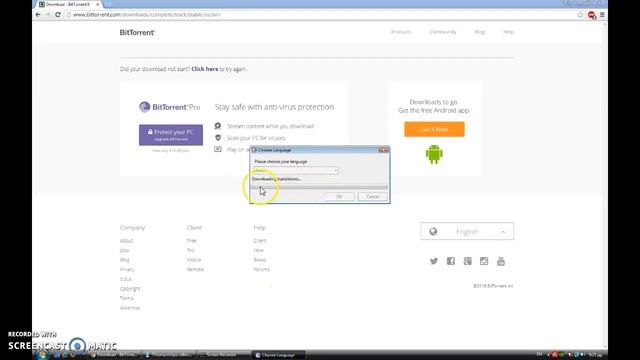
Task: Open the Jobs link in footer
Action: (x=124, y=250)
